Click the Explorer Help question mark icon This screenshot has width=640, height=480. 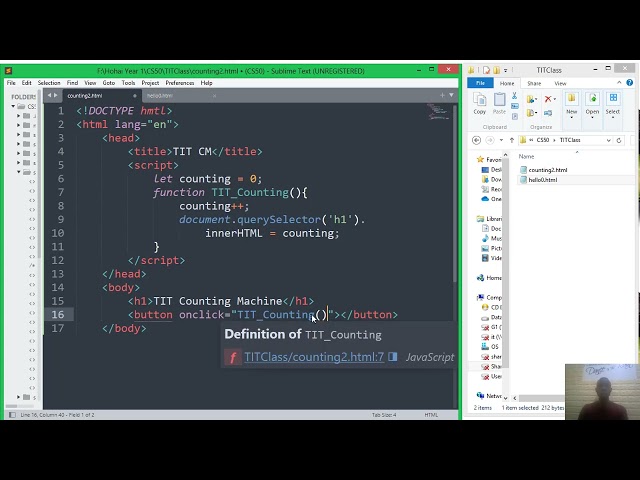629,82
